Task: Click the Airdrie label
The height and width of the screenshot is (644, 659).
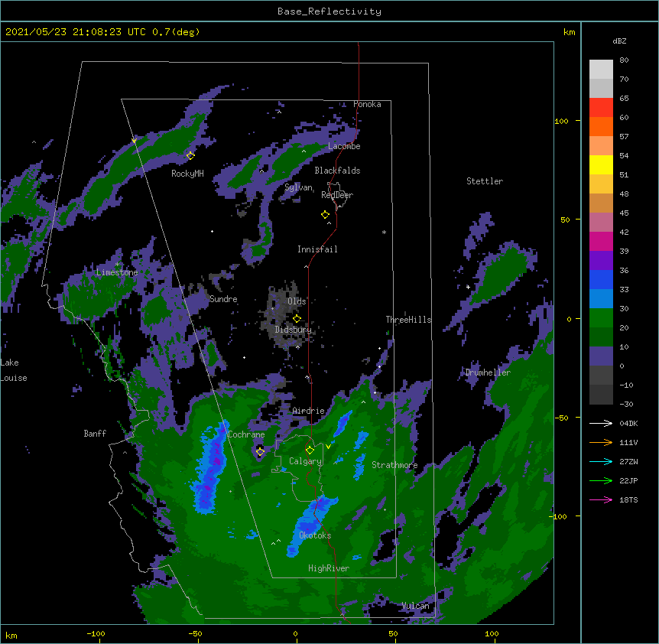Action: 309,411
